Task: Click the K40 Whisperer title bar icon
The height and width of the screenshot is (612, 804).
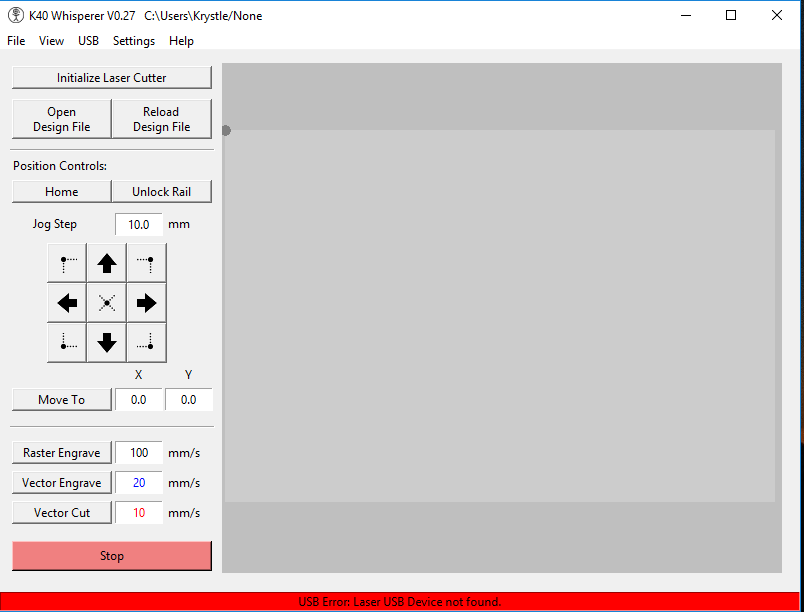Action: 16,15
